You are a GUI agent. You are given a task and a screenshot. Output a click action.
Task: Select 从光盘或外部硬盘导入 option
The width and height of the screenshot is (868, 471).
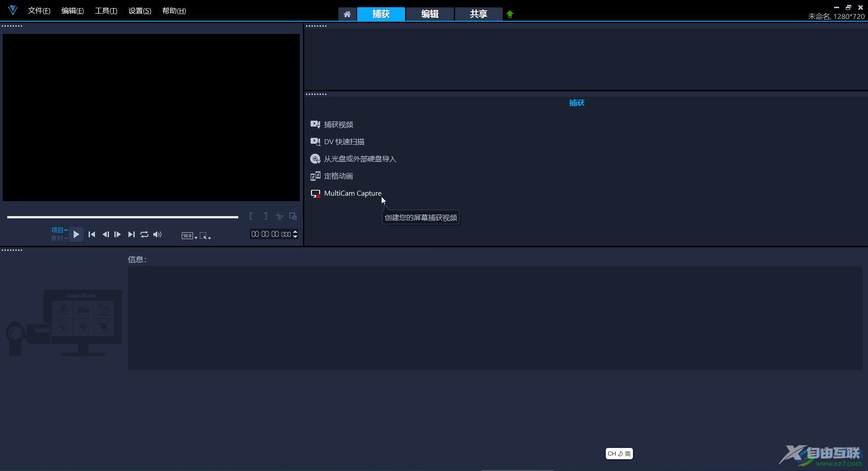point(360,159)
